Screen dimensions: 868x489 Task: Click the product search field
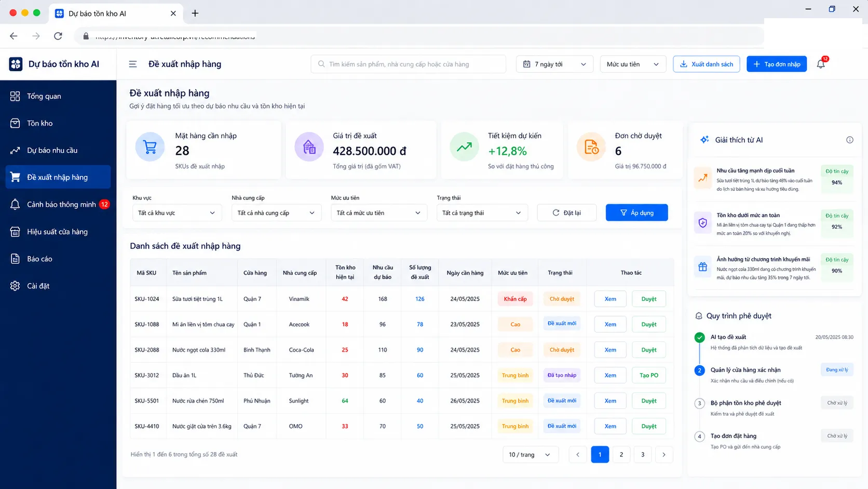[x=408, y=64]
